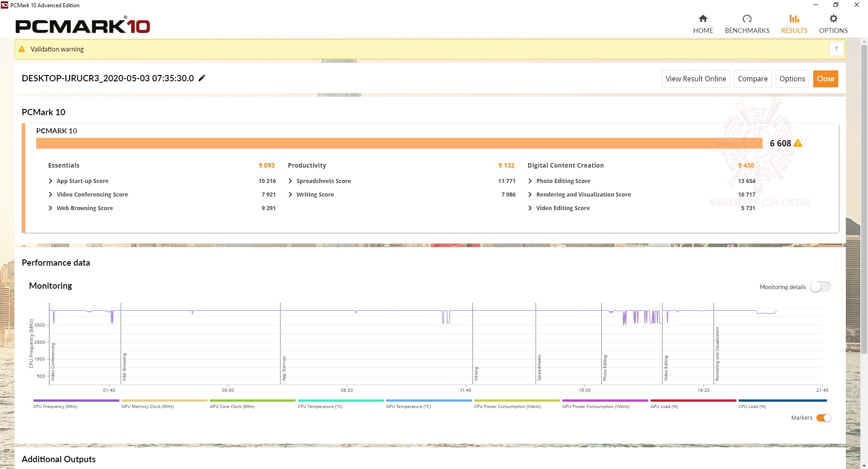Click the scroll down arrow

tap(864, 465)
